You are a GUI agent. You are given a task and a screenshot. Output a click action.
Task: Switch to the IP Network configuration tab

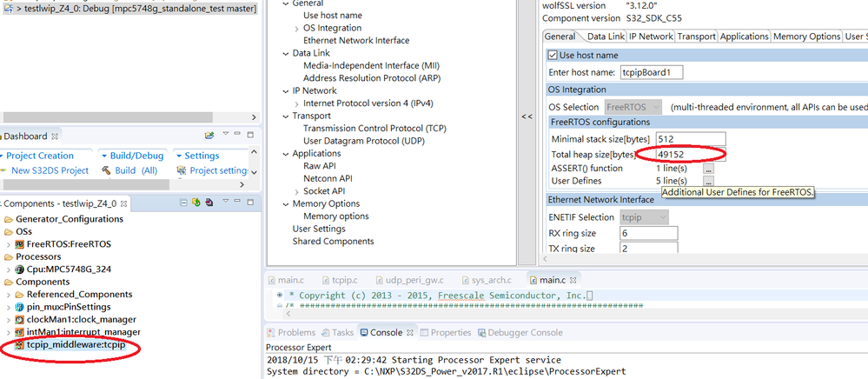point(651,36)
